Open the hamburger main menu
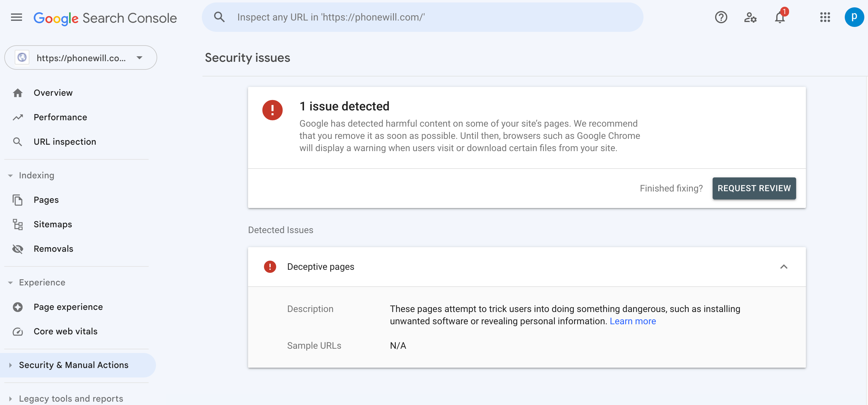This screenshot has width=868, height=405. pos(16,17)
